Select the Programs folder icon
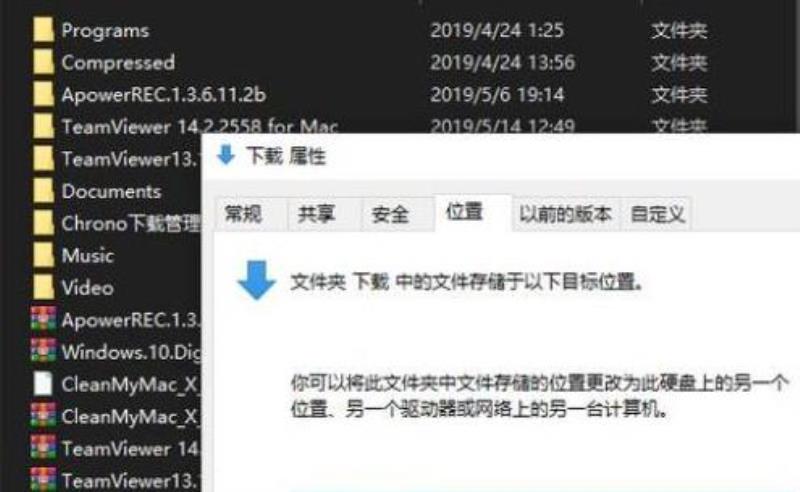Screen dimensions: 800x492 click(43, 30)
